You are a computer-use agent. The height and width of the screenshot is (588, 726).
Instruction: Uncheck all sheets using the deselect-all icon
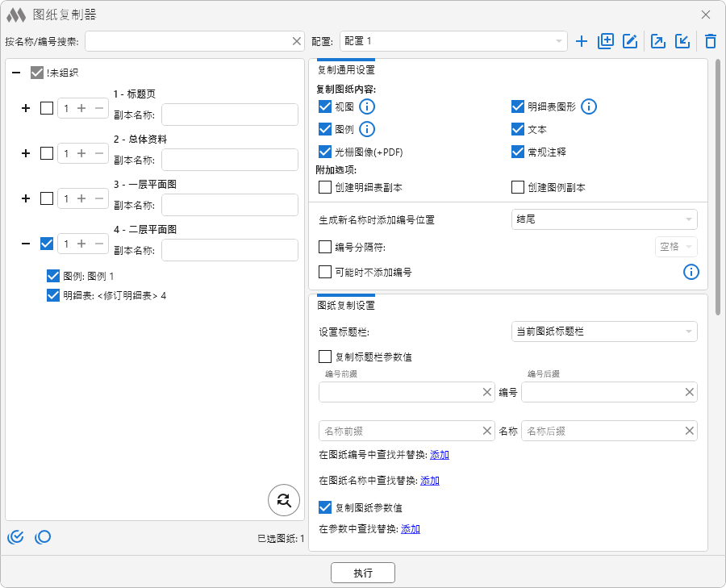click(43, 537)
